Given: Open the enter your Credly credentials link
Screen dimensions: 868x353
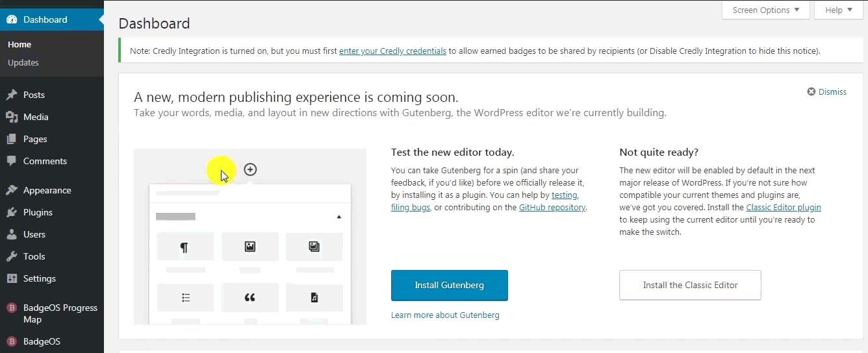Looking at the screenshot, I should [x=392, y=51].
